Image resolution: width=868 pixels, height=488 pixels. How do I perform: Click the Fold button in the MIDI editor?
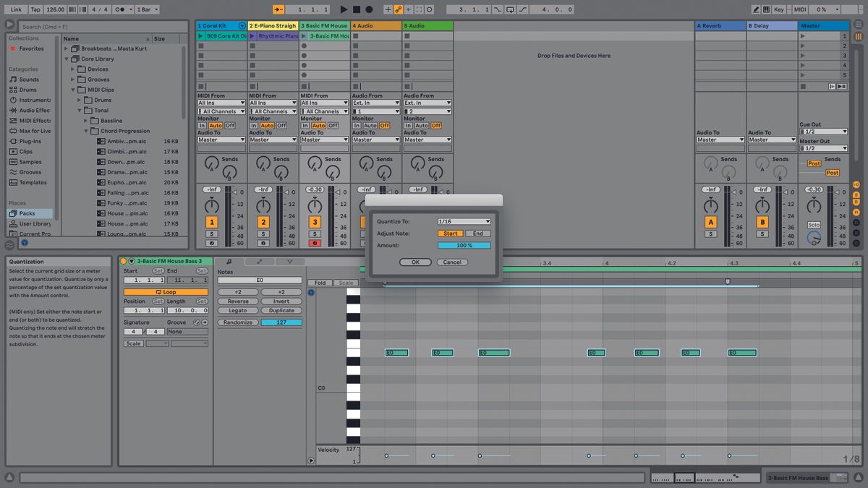pos(320,283)
